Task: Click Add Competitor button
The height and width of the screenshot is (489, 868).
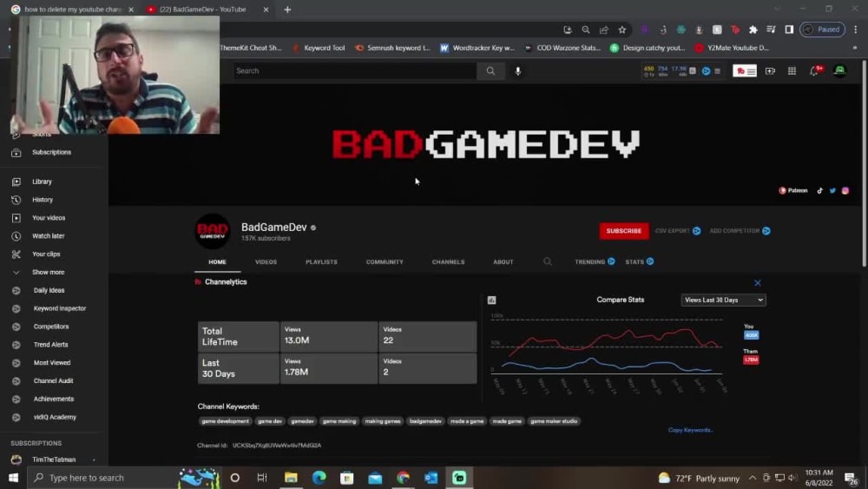Action: coord(740,231)
